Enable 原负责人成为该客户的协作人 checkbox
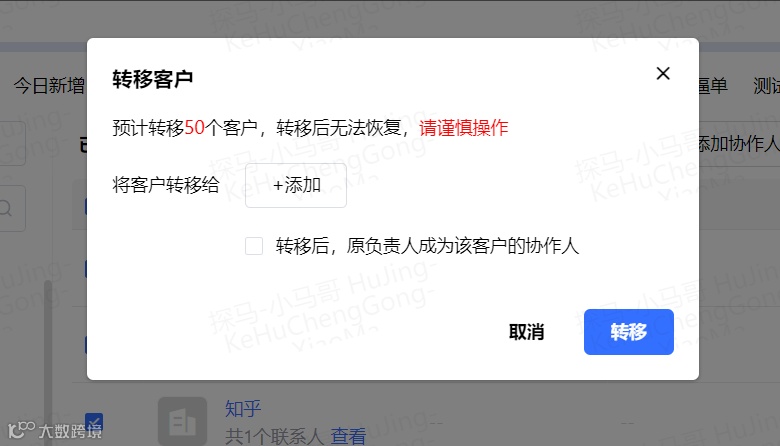Image resolution: width=780 pixels, height=446 pixels. tap(254, 246)
